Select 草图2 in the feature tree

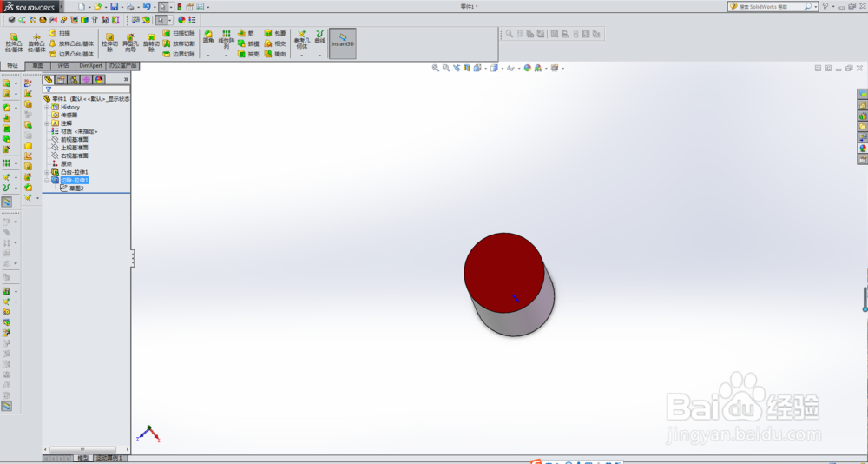(x=71, y=189)
